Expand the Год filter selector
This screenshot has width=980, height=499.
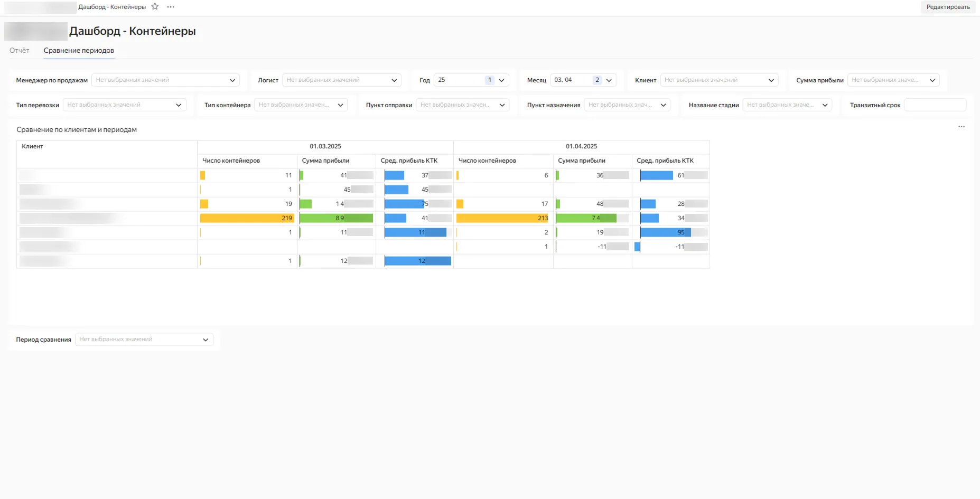tap(471, 80)
